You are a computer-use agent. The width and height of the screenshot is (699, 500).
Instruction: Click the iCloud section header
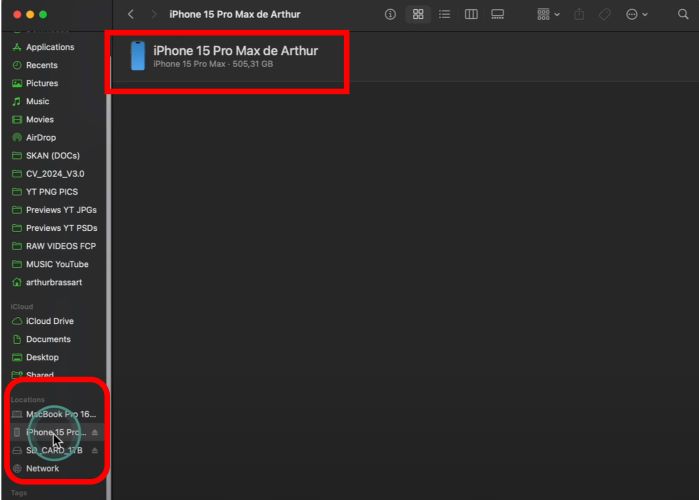(x=22, y=307)
